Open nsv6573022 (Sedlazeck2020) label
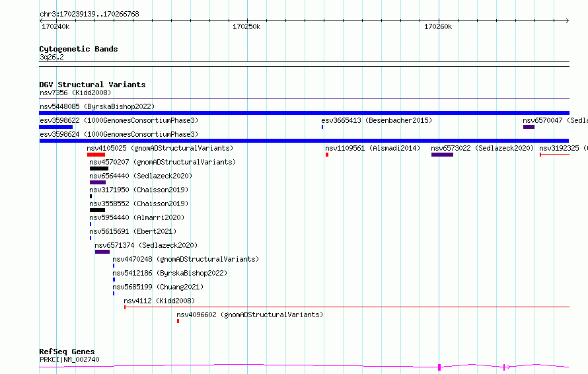 482,148
